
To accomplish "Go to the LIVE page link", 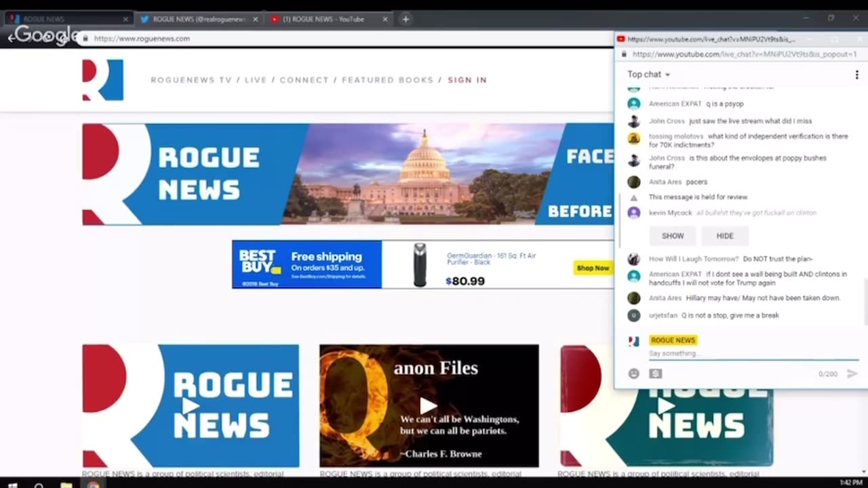I will point(256,80).
